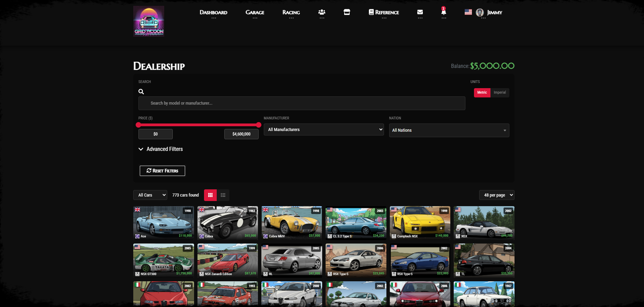Viewport: 644px width, 307px height.
Task: Open the community users icon
Action: [x=321, y=12]
